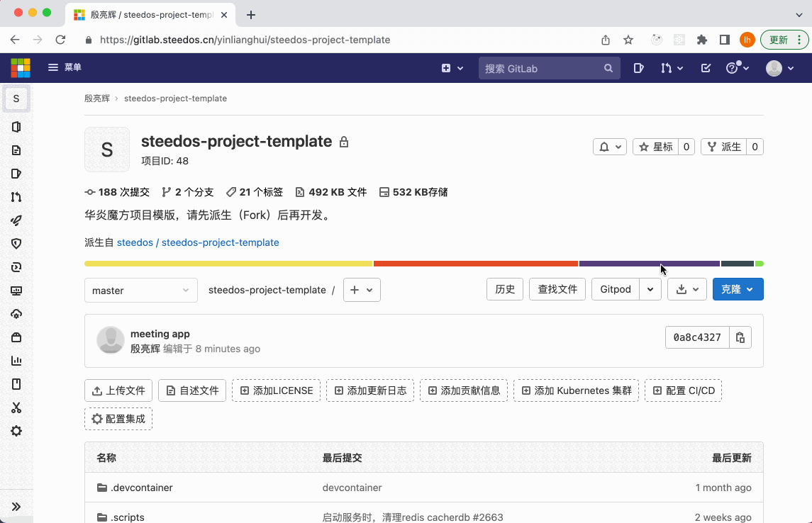Open the project Wiki icon in sidebar

tap(16, 384)
